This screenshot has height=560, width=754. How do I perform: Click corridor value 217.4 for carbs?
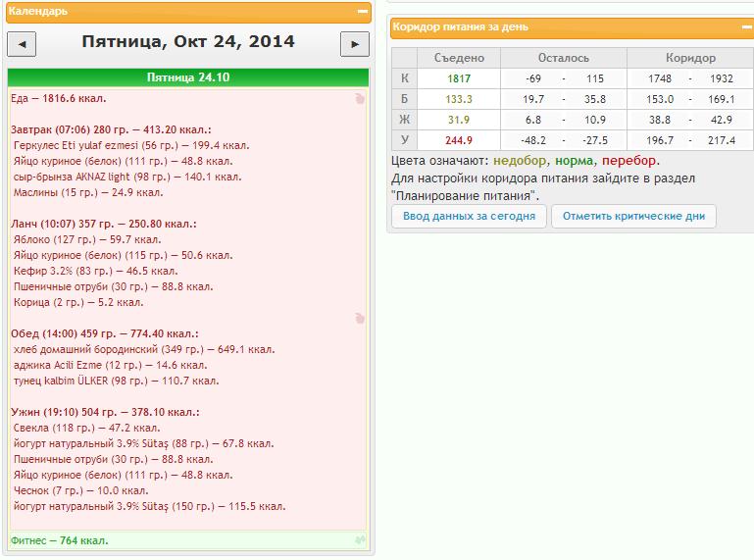722,140
